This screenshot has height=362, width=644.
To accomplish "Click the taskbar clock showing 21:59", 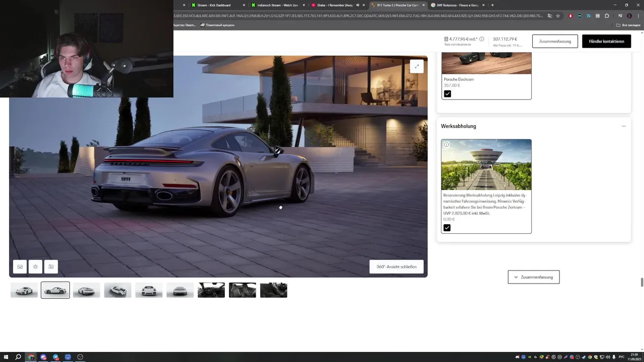I will click(x=634, y=357).
